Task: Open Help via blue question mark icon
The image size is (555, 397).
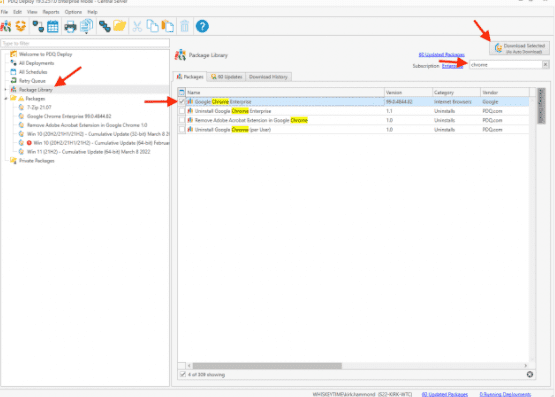Action: [x=202, y=26]
